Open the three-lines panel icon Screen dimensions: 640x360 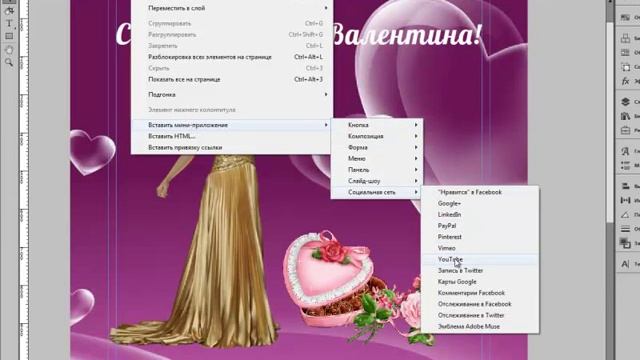click(x=625, y=229)
